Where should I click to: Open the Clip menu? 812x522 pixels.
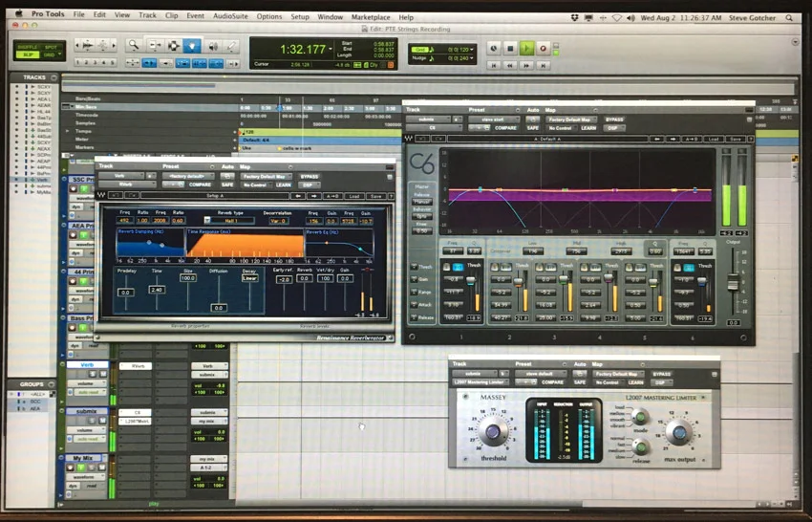pyautogui.click(x=171, y=15)
